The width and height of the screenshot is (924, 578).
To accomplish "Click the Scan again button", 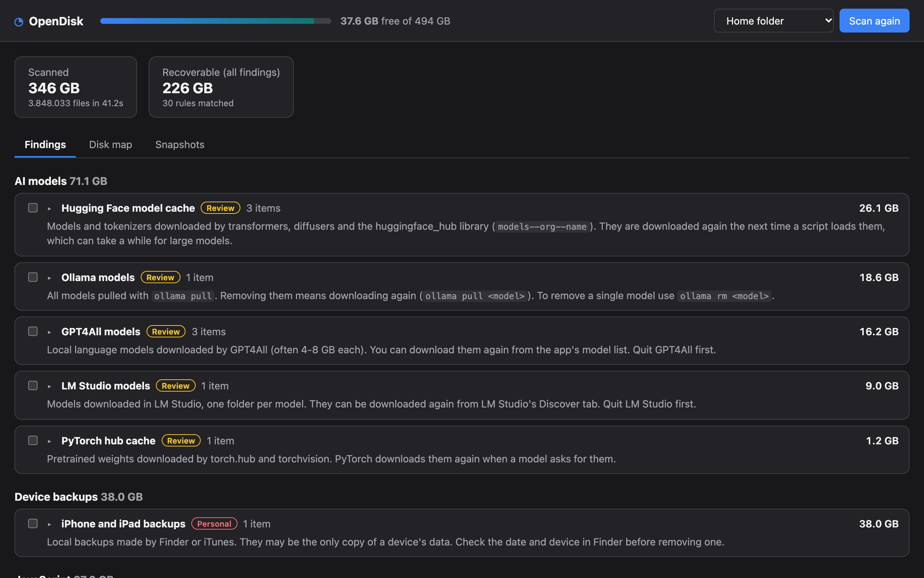I will pos(874,21).
